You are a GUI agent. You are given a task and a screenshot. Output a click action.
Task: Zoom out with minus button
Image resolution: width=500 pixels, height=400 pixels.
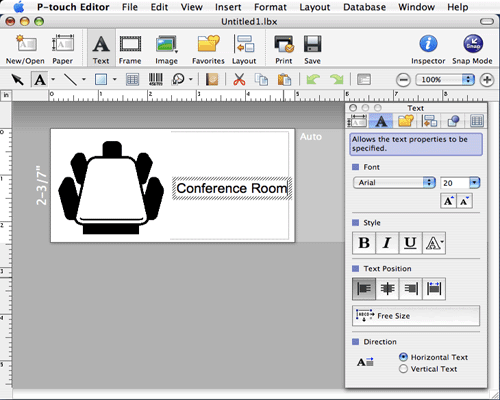click(403, 80)
